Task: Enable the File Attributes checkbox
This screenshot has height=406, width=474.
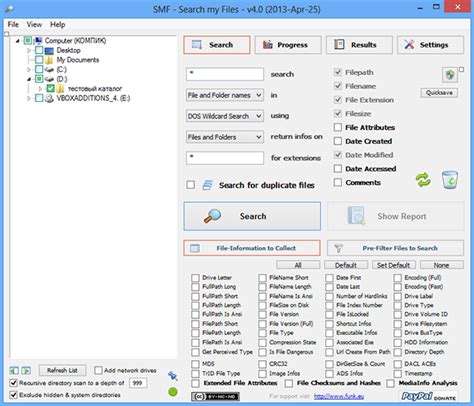Action: pyautogui.click(x=338, y=127)
